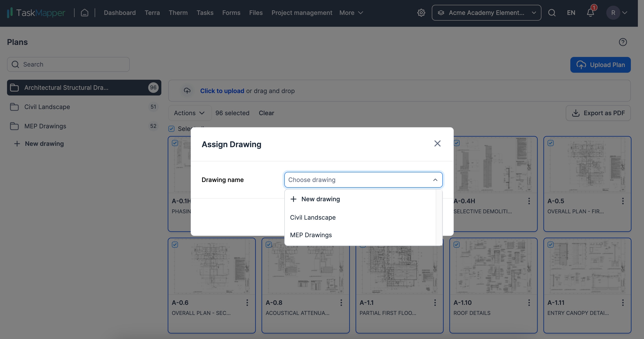
Task: Open the A-1.10 Roof Details thumbnail
Action: 493,266
